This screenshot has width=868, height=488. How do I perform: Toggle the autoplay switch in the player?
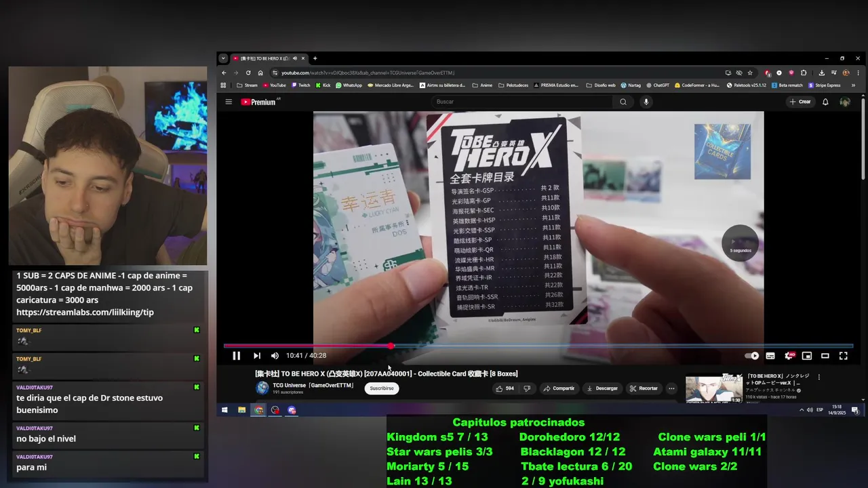(751, 356)
